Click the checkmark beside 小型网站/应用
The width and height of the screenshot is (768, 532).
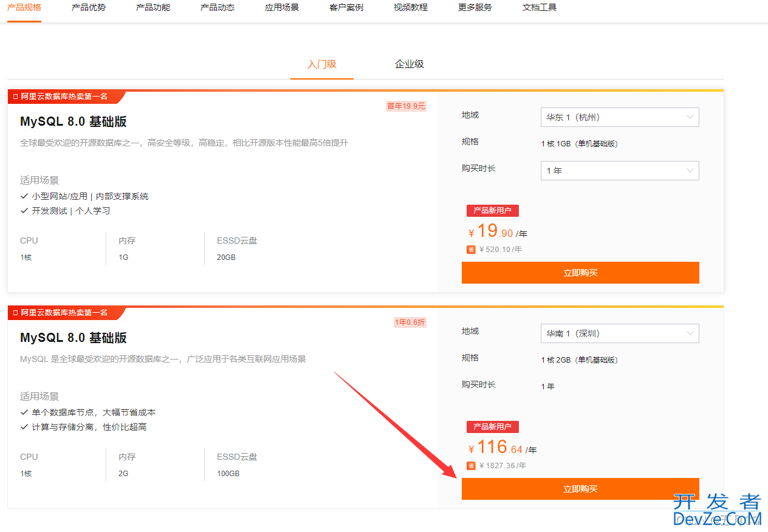[x=24, y=196]
